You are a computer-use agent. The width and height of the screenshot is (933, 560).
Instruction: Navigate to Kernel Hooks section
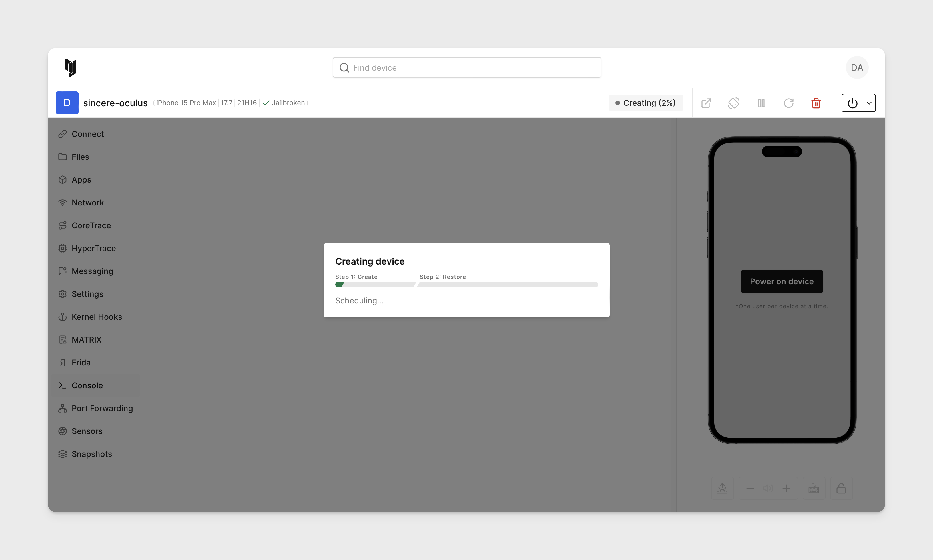coord(97,316)
